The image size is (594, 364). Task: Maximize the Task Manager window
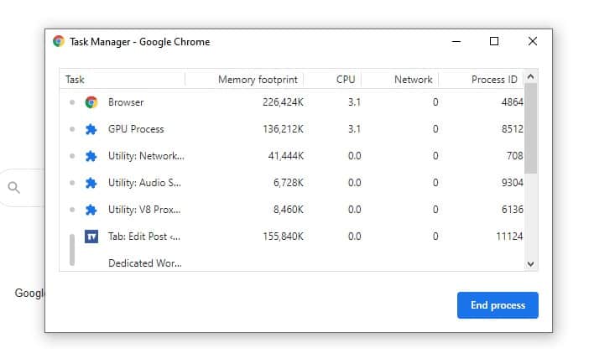pos(494,41)
